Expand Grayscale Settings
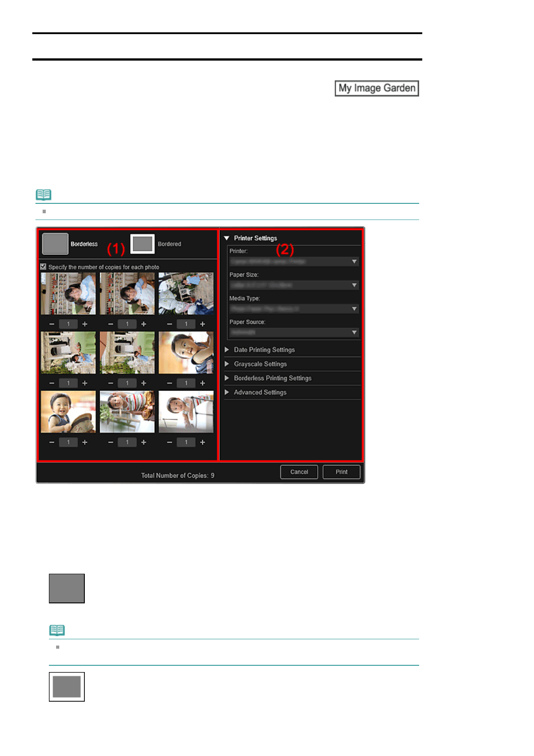The image size is (534, 756). click(260, 364)
